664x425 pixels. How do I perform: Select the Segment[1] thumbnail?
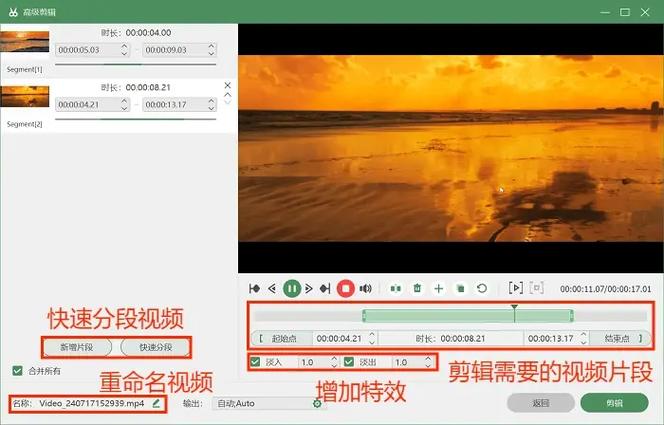24,45
